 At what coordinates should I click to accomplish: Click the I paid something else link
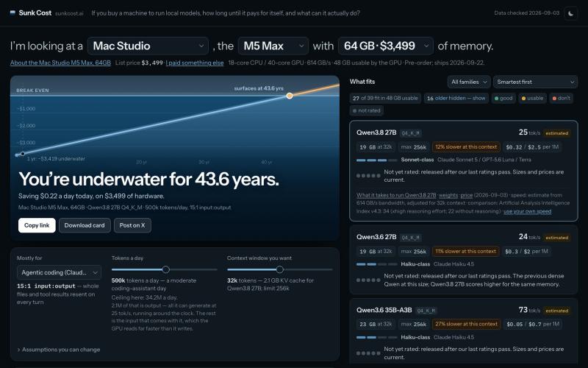[x=194, y=63]
